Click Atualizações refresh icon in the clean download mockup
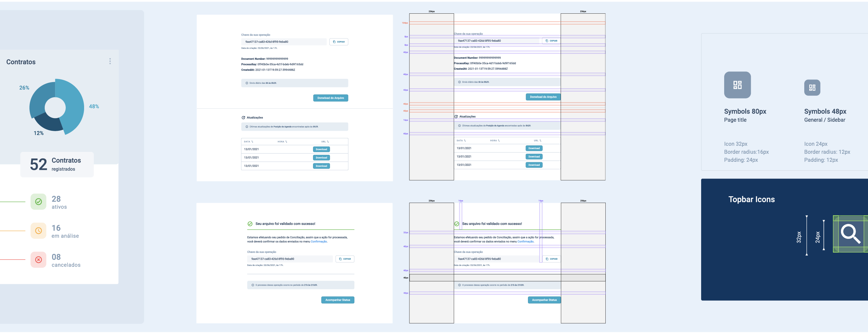868x334 pixels. tap(243, 118)
